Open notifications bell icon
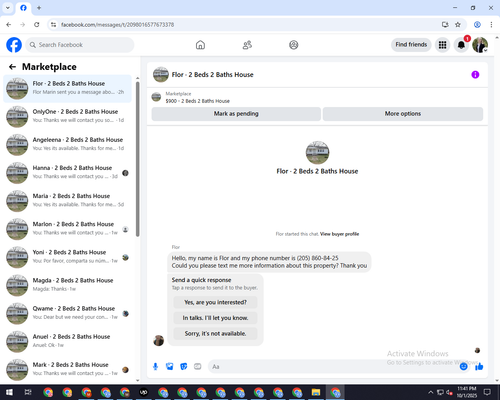Screen dimensions: 500x400 [x=461, y=45]
